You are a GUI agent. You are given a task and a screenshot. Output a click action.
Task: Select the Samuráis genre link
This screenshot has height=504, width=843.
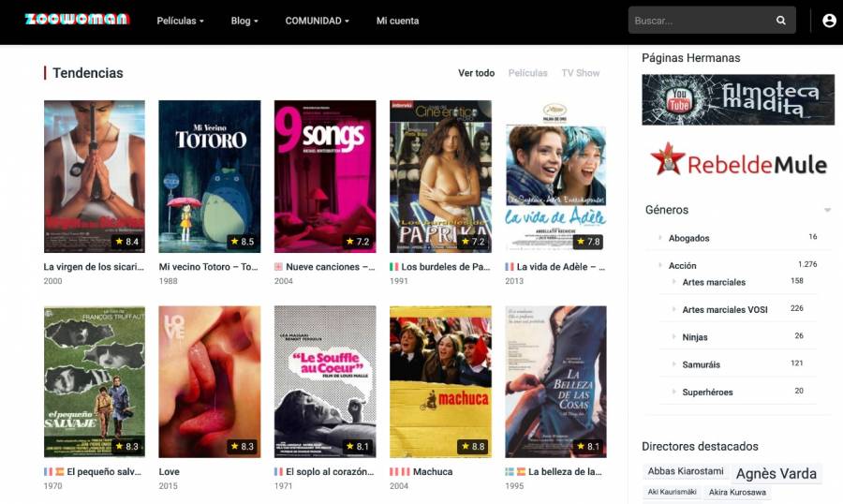tap(702, 364)
